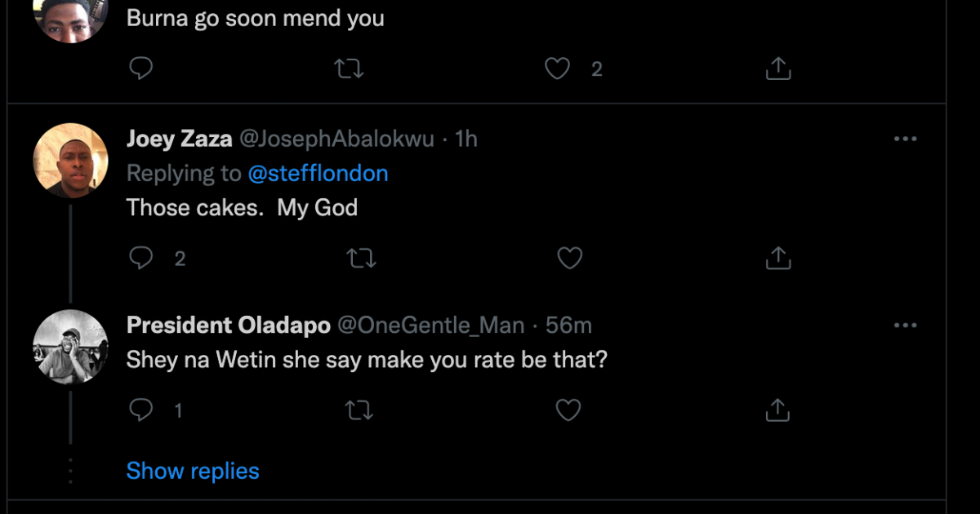Click Joey Zaza's avatar photo
The width and height of the screenshot is (980, 514).
[x=70, y=161]
